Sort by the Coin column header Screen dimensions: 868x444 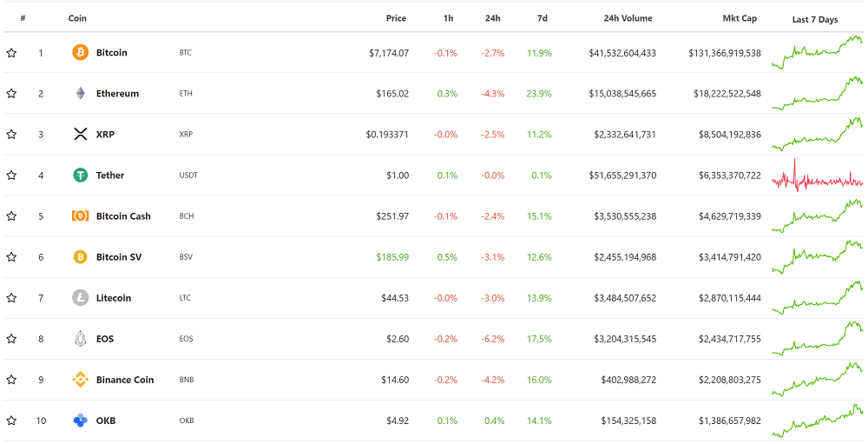click(77, 18)
